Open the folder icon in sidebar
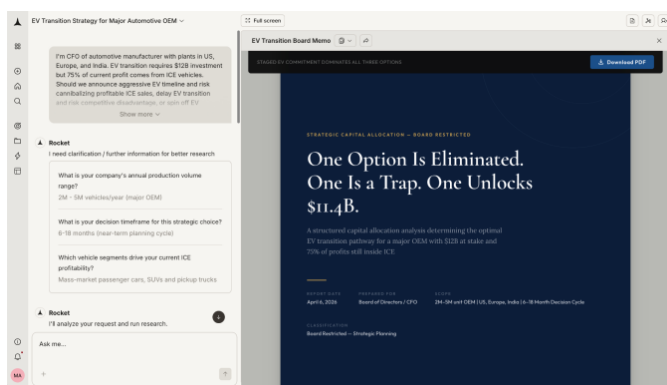Viewport: 667px width, 385px height. tap(17, 141)
